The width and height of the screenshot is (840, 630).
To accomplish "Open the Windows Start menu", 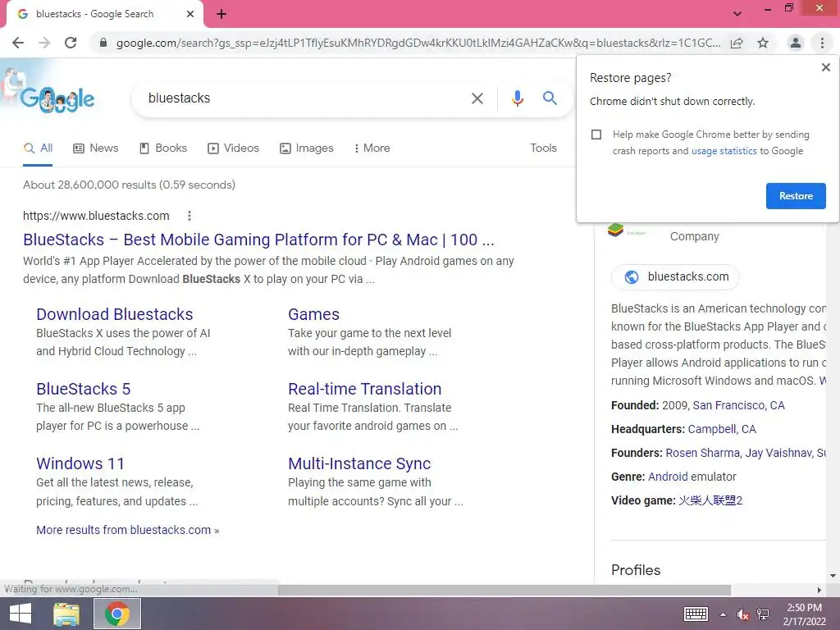I will pos(21,614).
